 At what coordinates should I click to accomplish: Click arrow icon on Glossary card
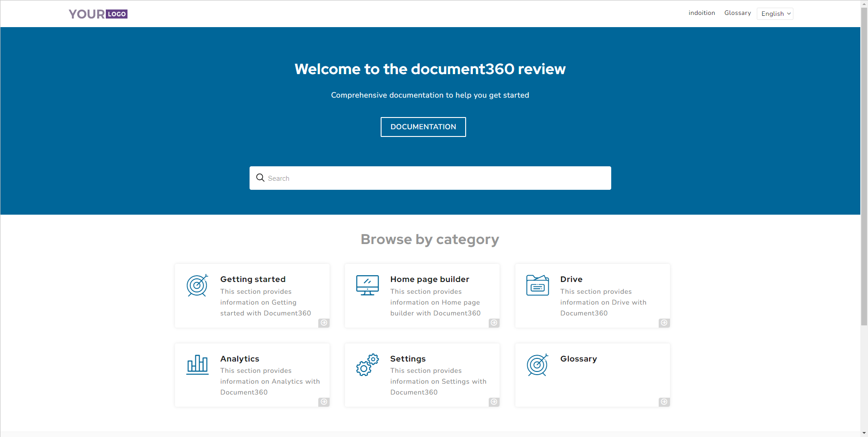[x=664, y=402]
